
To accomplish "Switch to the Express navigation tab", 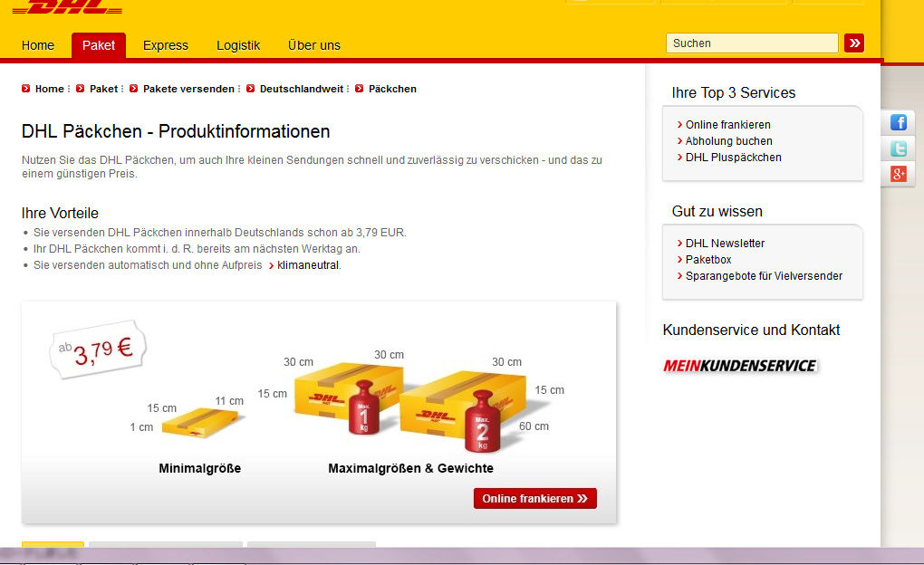I will (166, 45).
